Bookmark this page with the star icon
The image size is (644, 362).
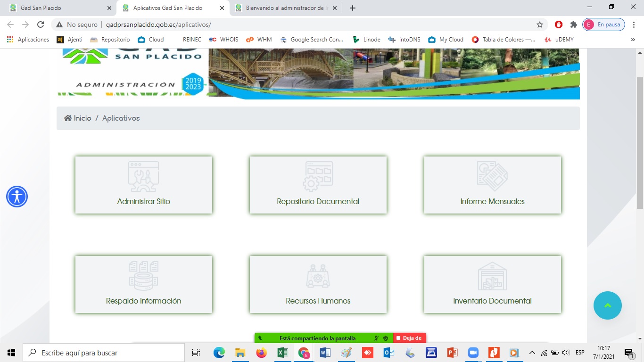[540, 25]
